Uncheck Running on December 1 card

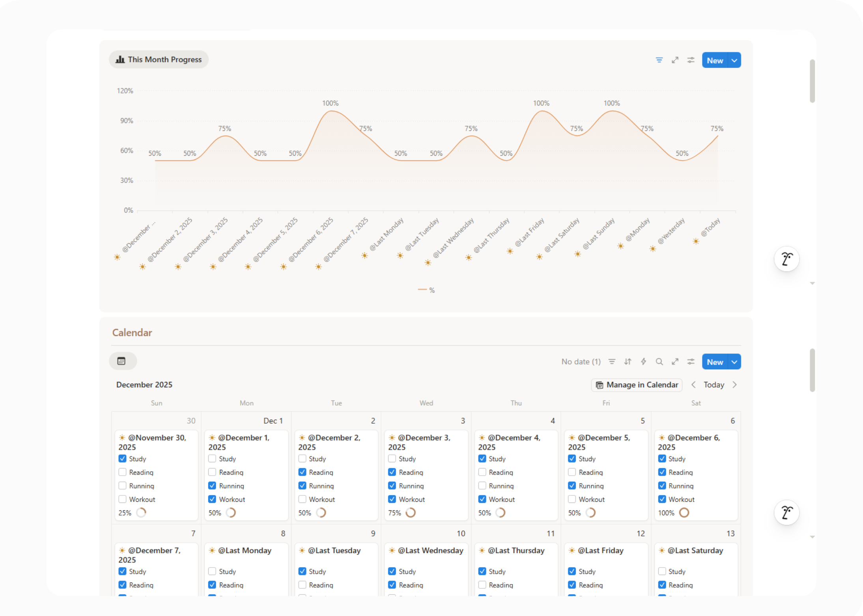click(212, 486)
